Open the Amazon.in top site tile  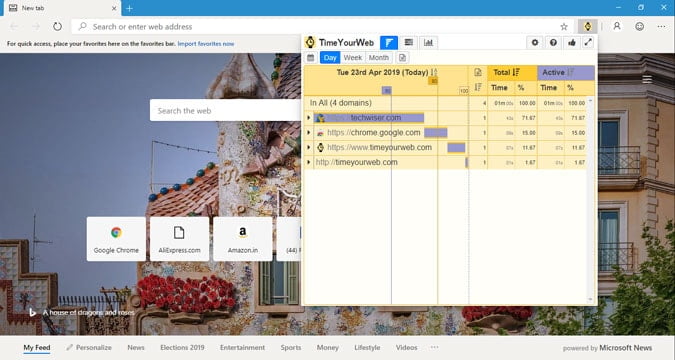[x=243, y=239]
